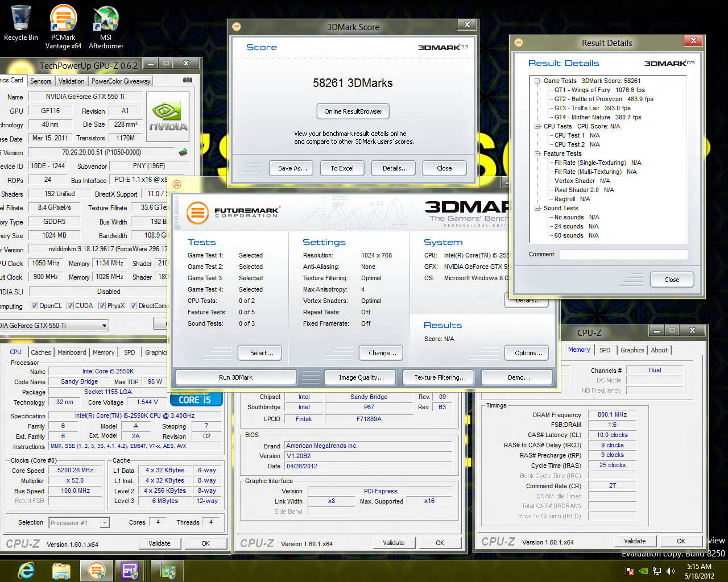The width and height of the screenshot is (728, 582).
Task: Click Image Quality... button
Action: (361, 377)
